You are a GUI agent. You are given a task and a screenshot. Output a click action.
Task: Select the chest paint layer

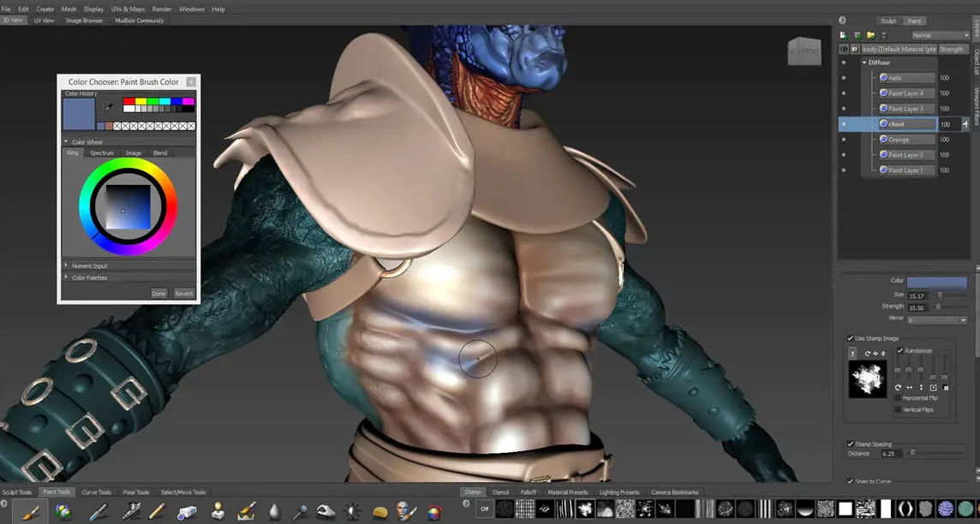[x=908, y=123]
